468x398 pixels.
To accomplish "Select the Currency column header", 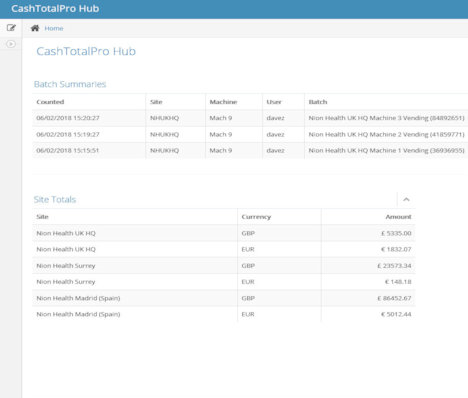I will click(x=256, y=217).
